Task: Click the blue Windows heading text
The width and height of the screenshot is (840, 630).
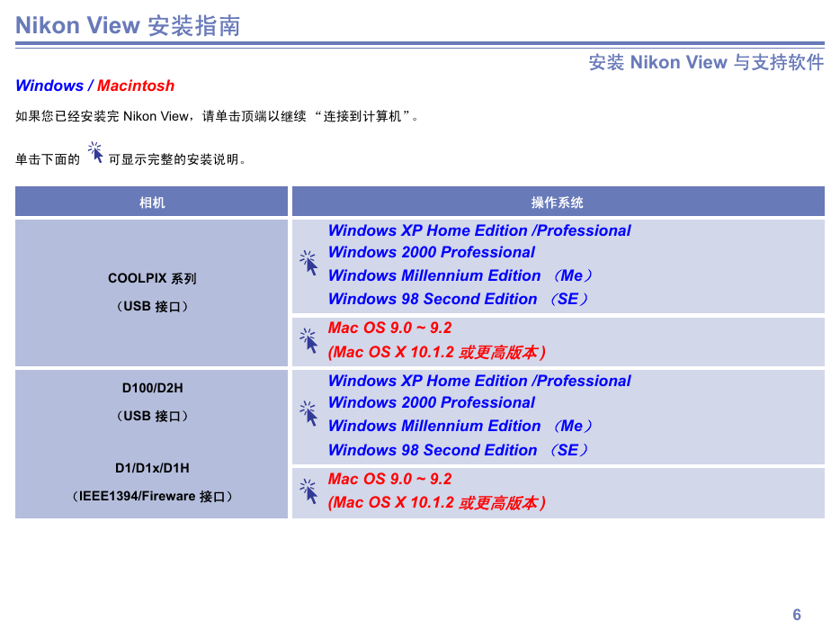Action: pyautogui.click(x=49, y=85)
